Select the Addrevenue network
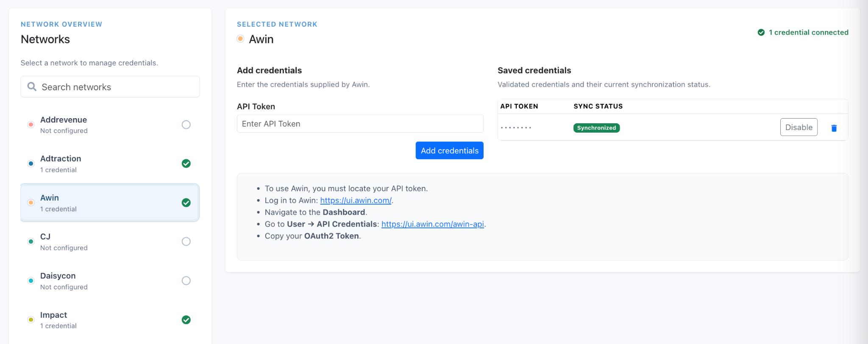 point(110,125)
